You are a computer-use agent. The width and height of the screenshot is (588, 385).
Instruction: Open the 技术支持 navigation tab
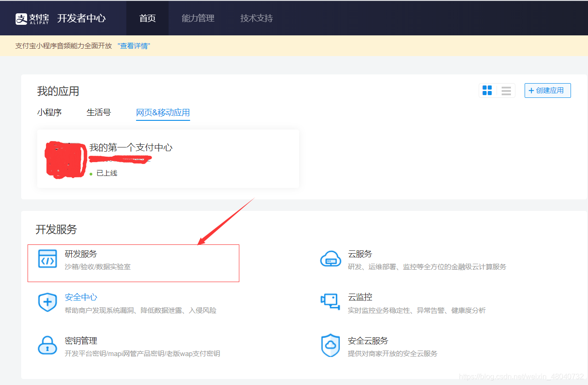click(256, 18)
